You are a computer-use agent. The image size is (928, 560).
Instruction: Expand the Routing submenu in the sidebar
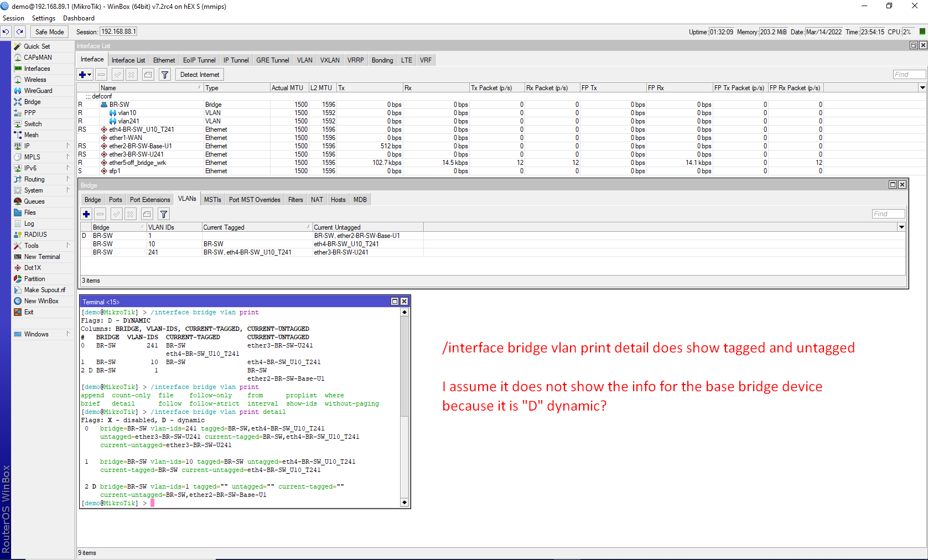34,179
